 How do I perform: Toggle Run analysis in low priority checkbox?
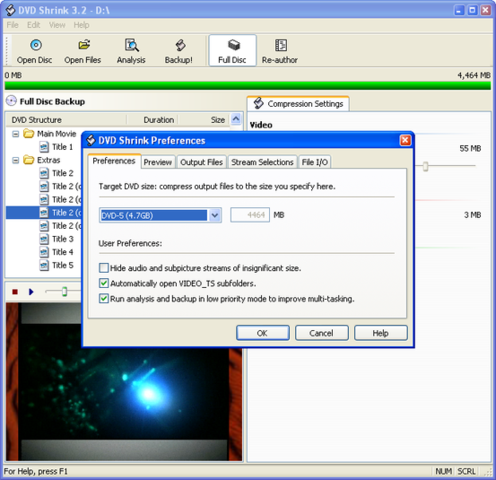[x=104, y=298]
